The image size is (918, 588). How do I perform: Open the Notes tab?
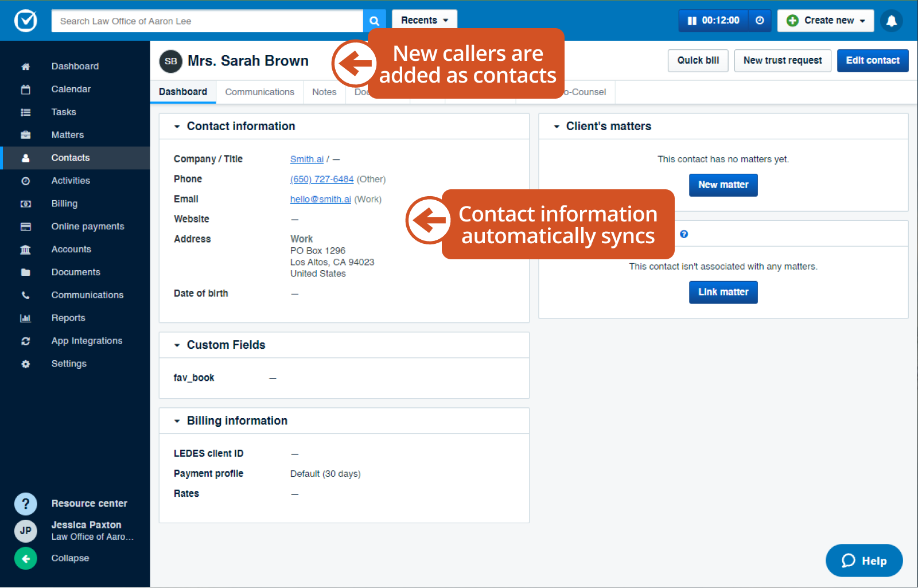[324, 92]
